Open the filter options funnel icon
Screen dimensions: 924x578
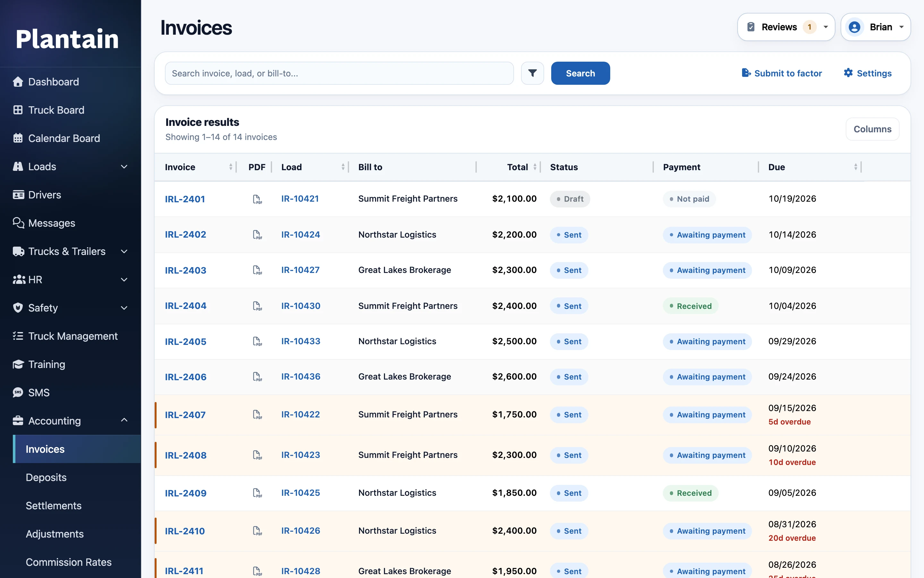[532, 73]
